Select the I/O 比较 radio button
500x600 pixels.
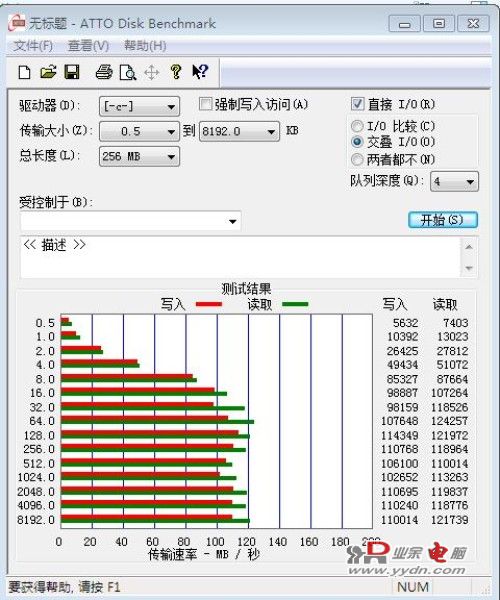click(x=357, y=126)
